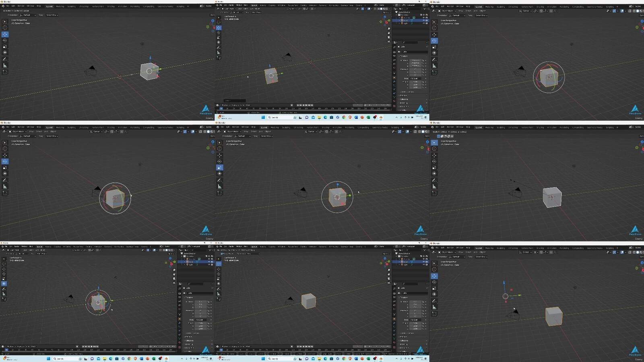644x362 pixels.
Task: Open rotation Mode XYZ Euler dropdown, top-middle window
Action: [415, 79]
